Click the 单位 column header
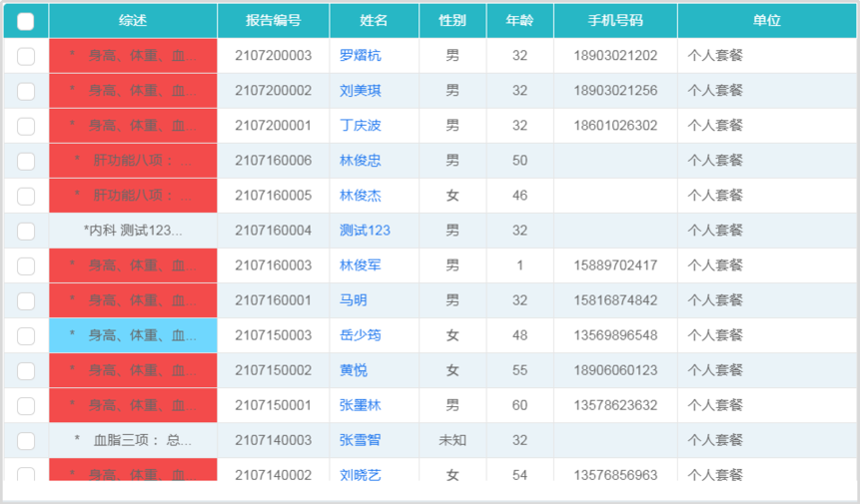860x504 pixels. tap(767, 21)
